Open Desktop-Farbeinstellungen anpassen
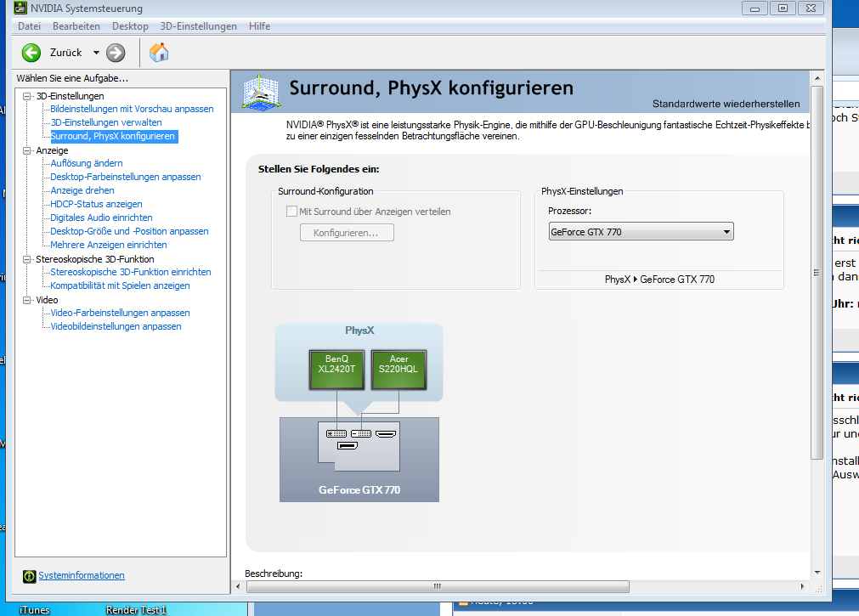 (126, 177)
